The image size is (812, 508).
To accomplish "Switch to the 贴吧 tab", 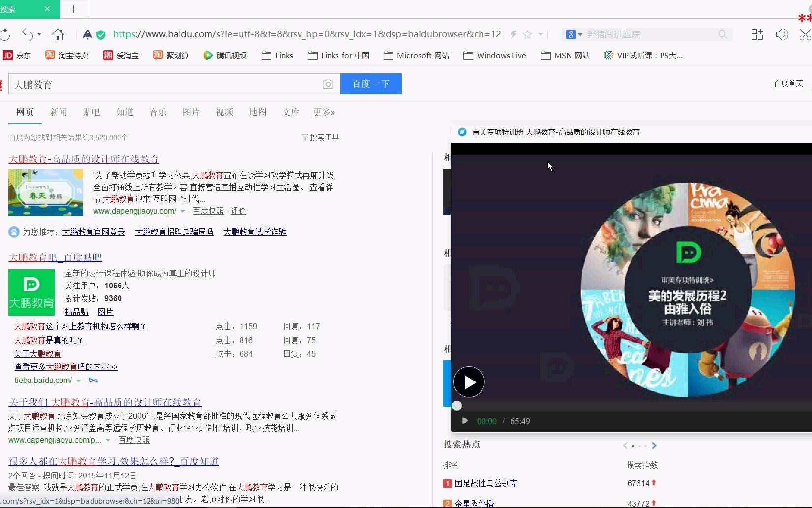I will 91,112.
